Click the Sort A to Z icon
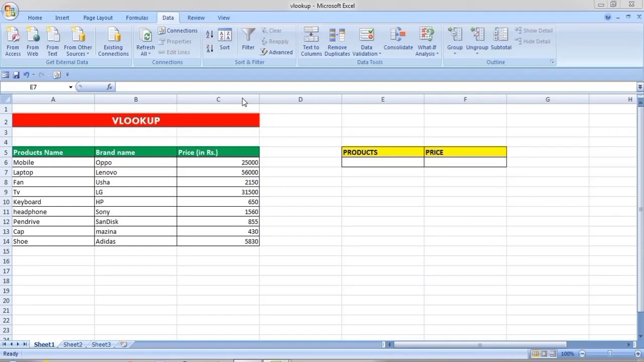This screenshot has width=644, height=362. point(210,35)
